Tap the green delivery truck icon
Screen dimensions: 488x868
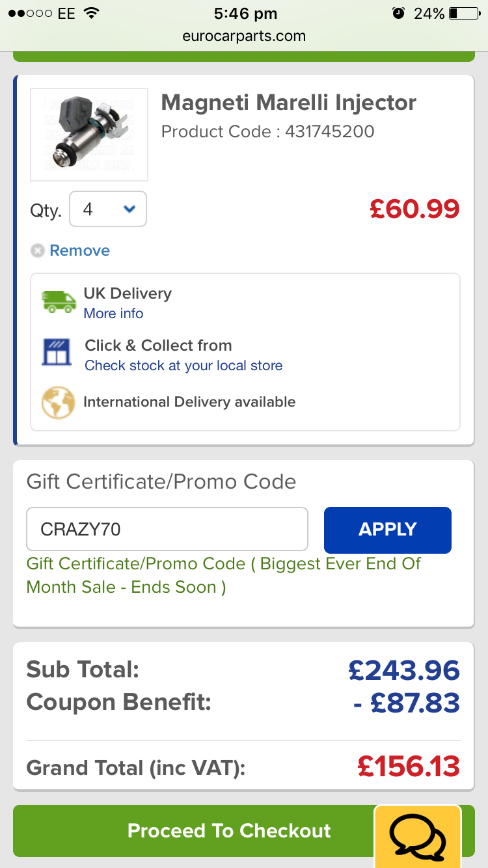(59, 303)
